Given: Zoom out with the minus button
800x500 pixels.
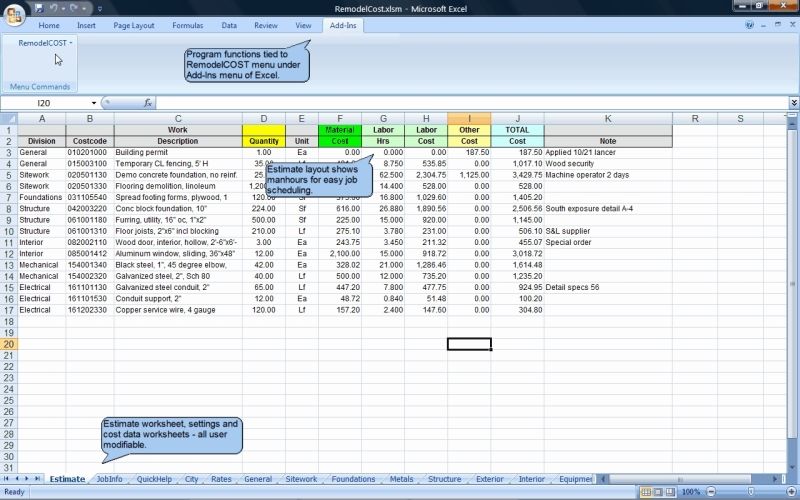Looking at the screenshot, I should [711, 492].
